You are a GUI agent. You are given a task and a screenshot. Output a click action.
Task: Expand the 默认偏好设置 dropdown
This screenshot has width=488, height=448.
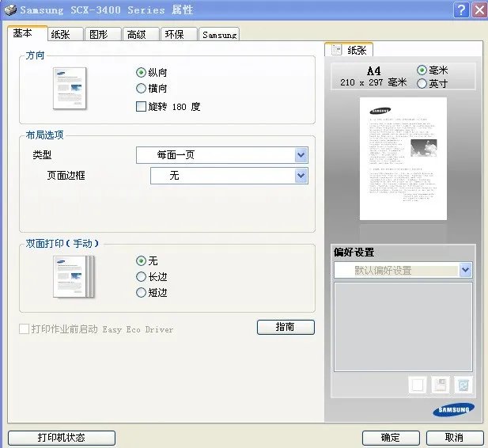(x=403, y=270)
